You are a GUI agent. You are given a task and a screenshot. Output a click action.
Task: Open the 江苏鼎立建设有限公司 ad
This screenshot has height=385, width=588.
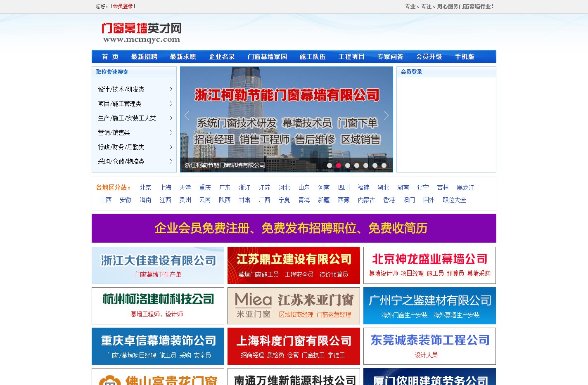294,265
